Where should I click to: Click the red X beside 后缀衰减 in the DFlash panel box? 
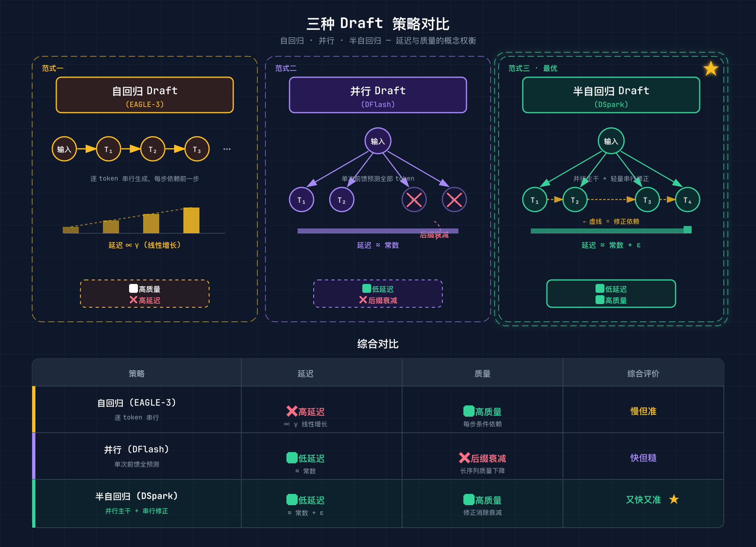[363, 300]
